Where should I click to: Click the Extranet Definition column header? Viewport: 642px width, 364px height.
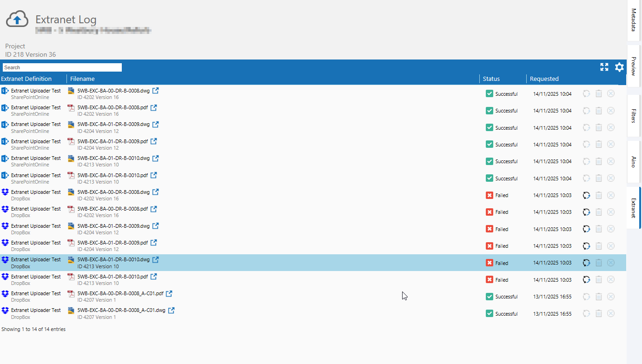(26, 79)
